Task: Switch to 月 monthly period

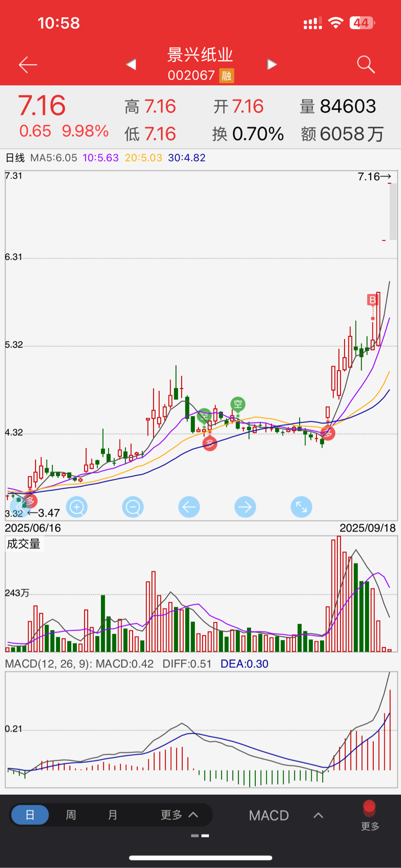Action: 113,815
